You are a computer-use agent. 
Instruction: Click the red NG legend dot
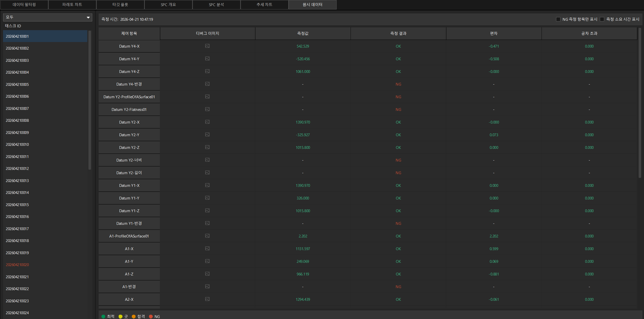pyautogui.click(x=151, y=316)
